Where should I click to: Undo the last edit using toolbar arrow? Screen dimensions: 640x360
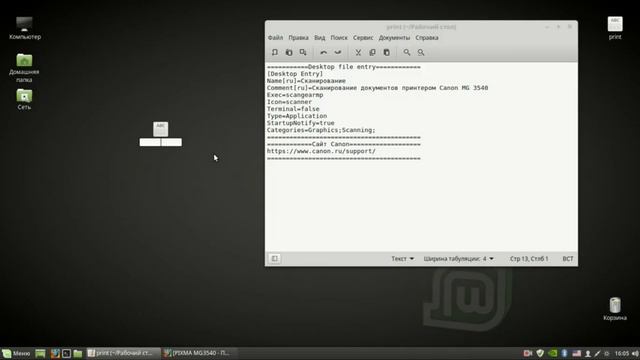coord(324,52)
